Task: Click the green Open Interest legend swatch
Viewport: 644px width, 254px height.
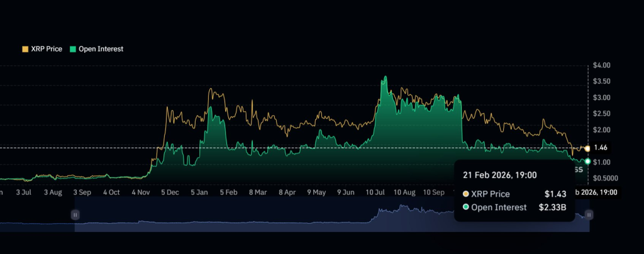Action: [72, 48]
